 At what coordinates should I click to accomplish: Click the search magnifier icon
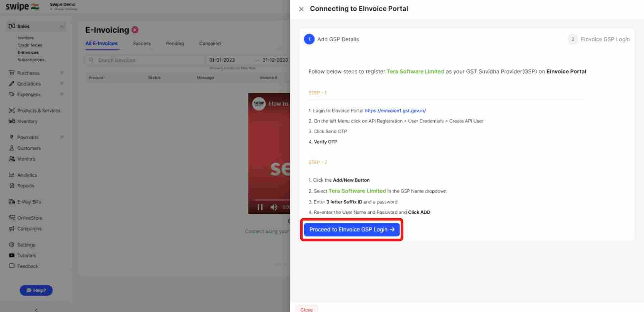91,60
